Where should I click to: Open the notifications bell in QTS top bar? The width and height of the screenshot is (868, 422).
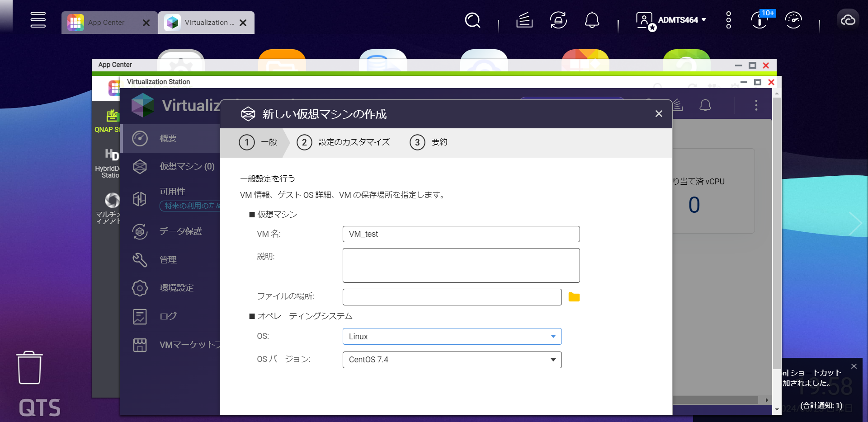592,20
